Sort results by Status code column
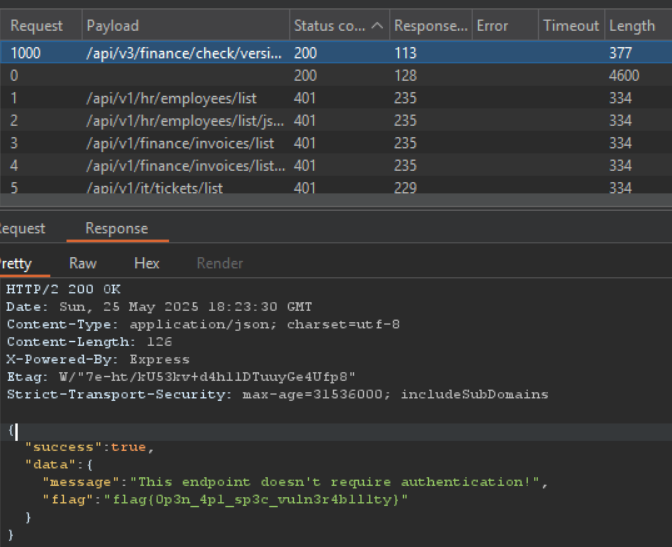 pyautogui.click(x=339, y=26)
